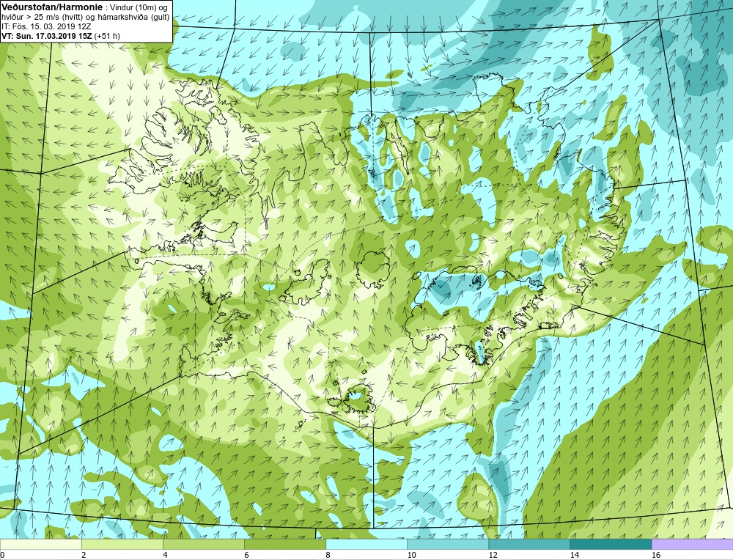Click the 'hámarkshviða (gult)' text in header

click(132, 17)
